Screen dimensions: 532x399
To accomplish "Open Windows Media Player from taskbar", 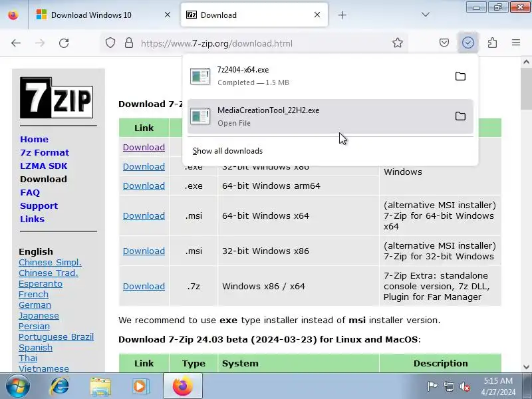I will (140, 386).
